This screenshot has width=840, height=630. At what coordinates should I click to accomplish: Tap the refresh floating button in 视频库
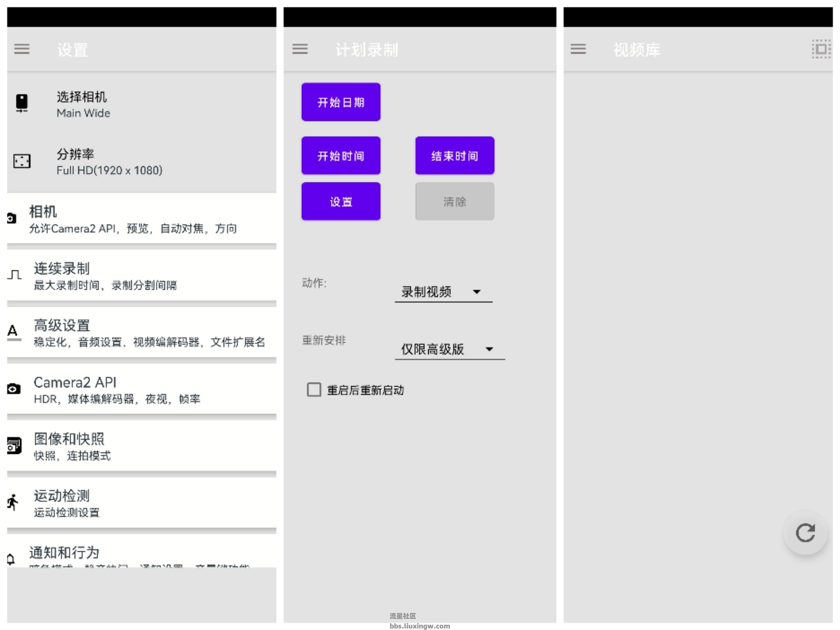(x=805, y=532)
